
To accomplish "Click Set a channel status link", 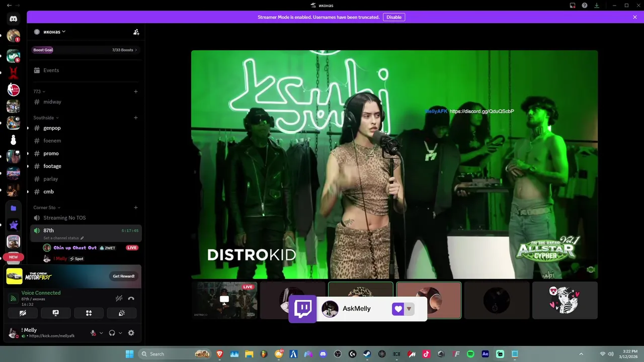I will [x=63, y=238].
